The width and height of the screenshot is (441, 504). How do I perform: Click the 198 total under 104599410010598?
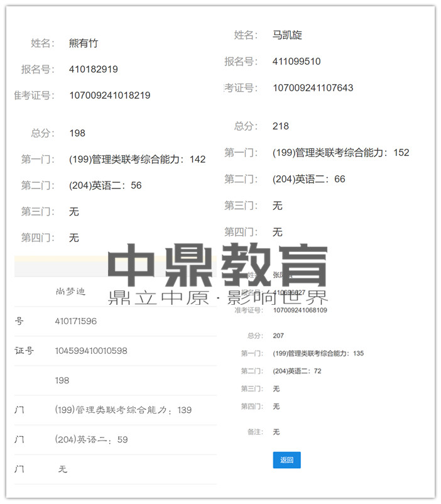tap(62, 380)
